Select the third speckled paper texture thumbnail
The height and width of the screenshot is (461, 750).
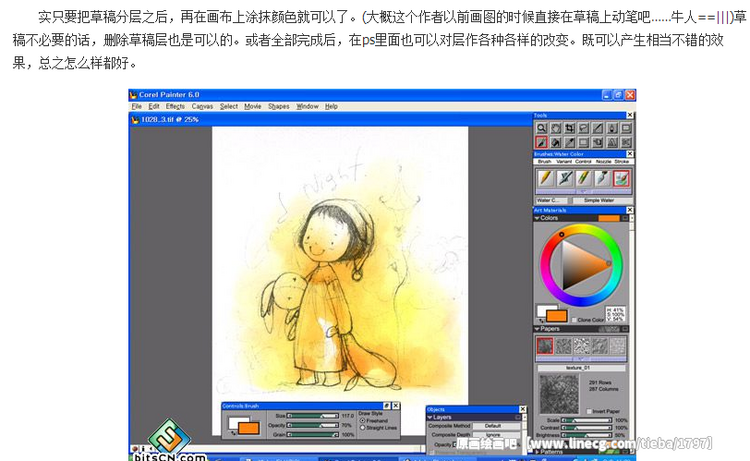pos(581,345)
